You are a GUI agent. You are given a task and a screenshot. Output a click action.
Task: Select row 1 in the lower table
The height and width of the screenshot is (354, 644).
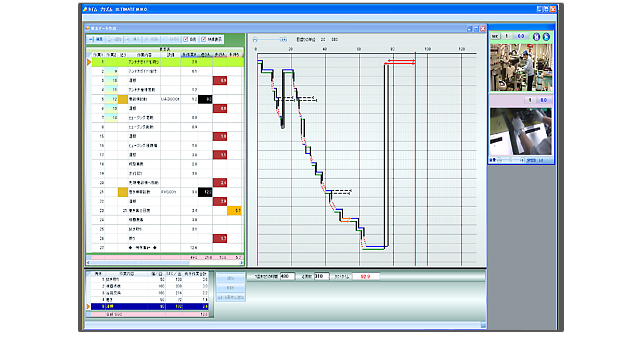tap(150, 280)
